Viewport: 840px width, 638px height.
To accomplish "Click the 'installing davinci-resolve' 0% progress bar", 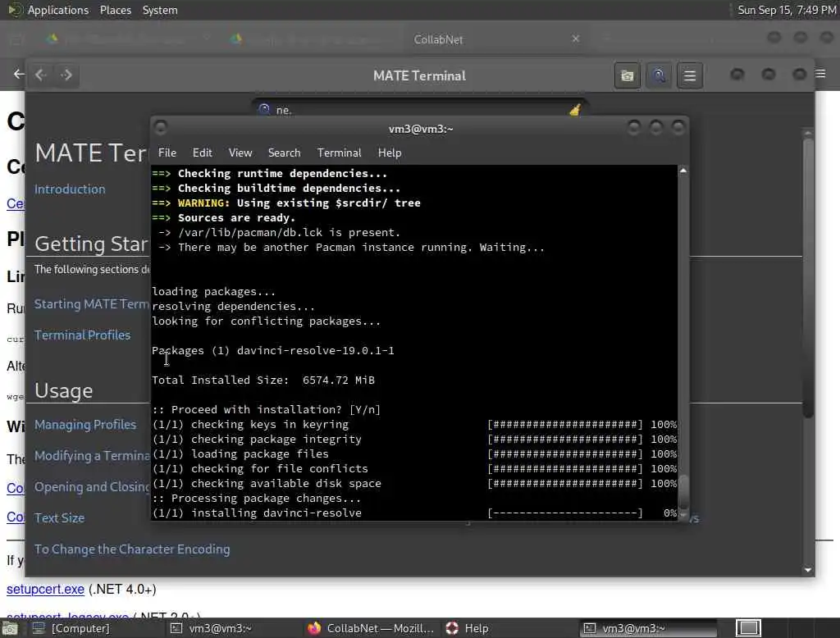I will [x=564, y=513].
